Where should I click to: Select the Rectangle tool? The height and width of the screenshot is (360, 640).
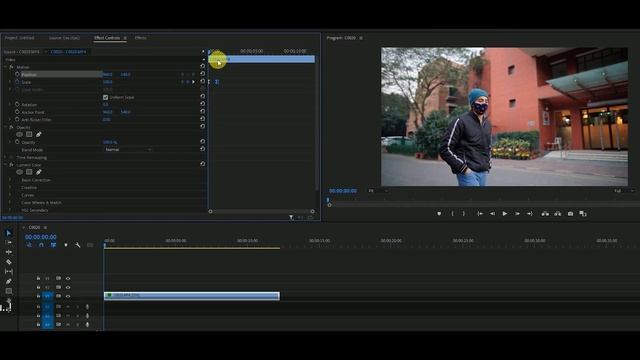click(9, 291)
